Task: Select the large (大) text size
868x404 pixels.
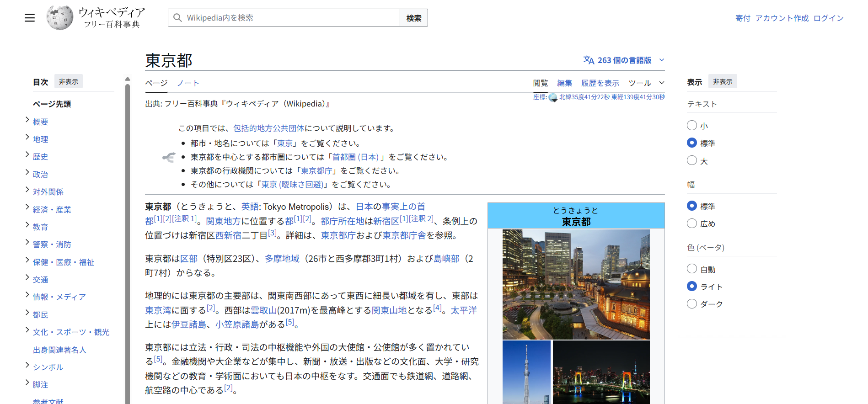Action: tap(692, 160)
